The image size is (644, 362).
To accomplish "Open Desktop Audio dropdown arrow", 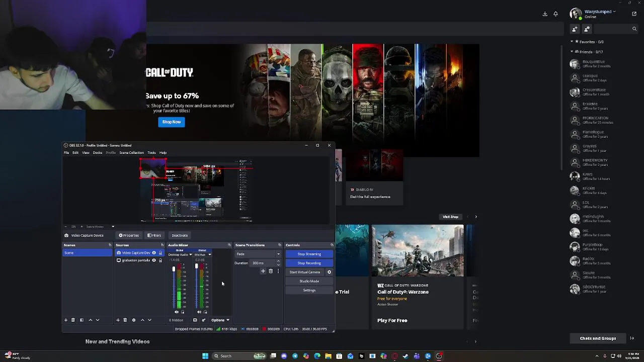I will coord(190,255).
